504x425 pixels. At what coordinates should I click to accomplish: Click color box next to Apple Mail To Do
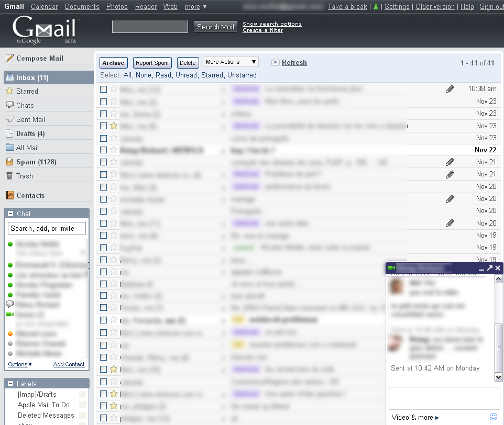click(83, 405)
